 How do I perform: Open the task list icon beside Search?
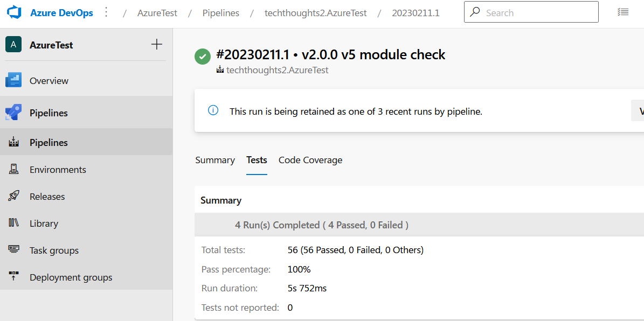coord(622,12)
